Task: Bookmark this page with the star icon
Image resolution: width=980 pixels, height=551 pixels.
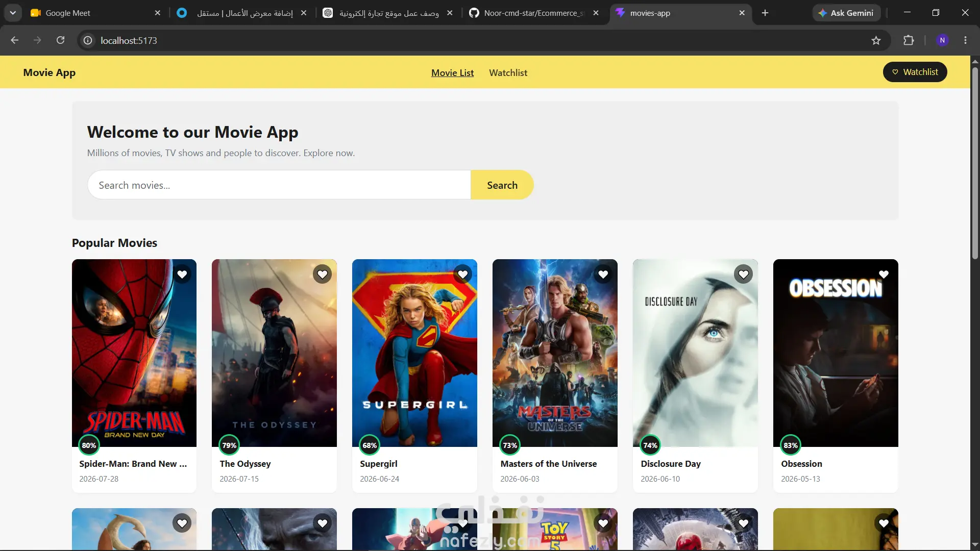Action: [x=876, y=40]
